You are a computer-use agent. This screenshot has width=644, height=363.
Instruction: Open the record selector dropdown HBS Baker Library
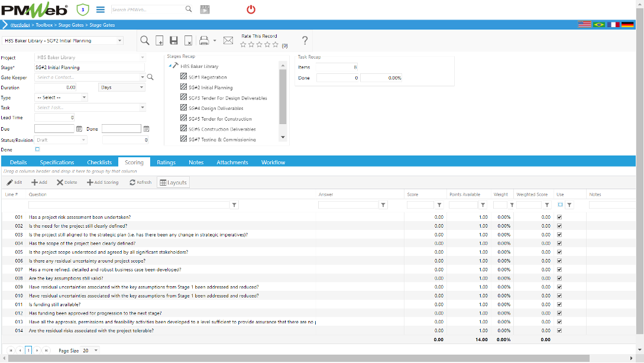[119, 41]
